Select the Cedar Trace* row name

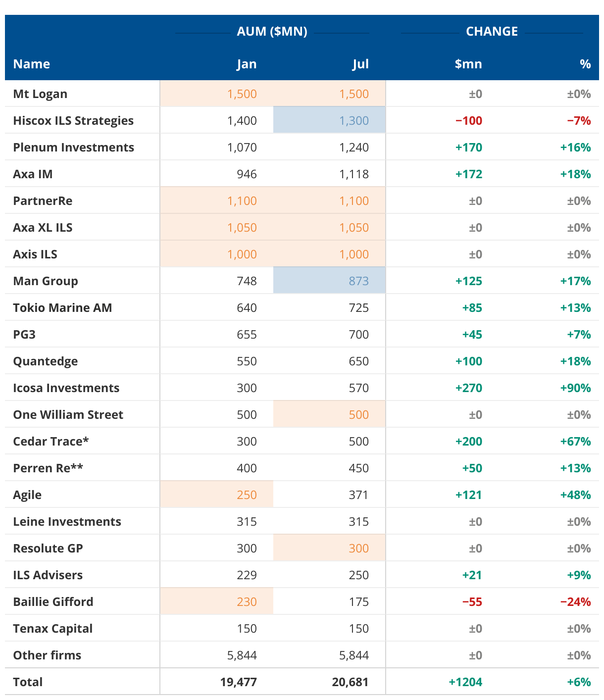click(51, 442)
